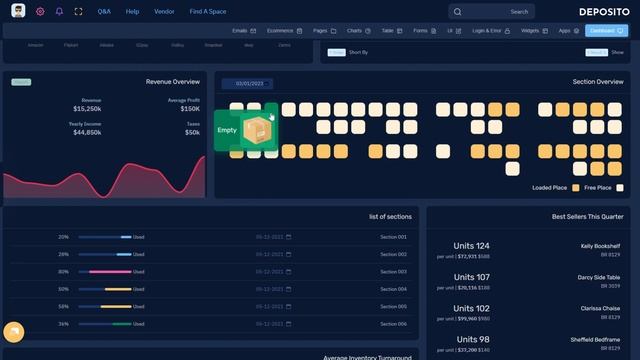The image size is (640, 360).
Task: Click the Section Overview heading
Action: (x=598, y=82)
